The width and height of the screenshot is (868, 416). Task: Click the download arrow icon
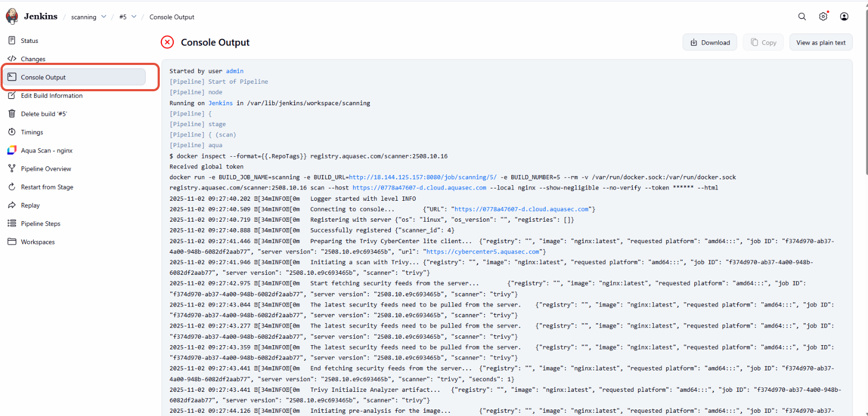pos(694,42)
